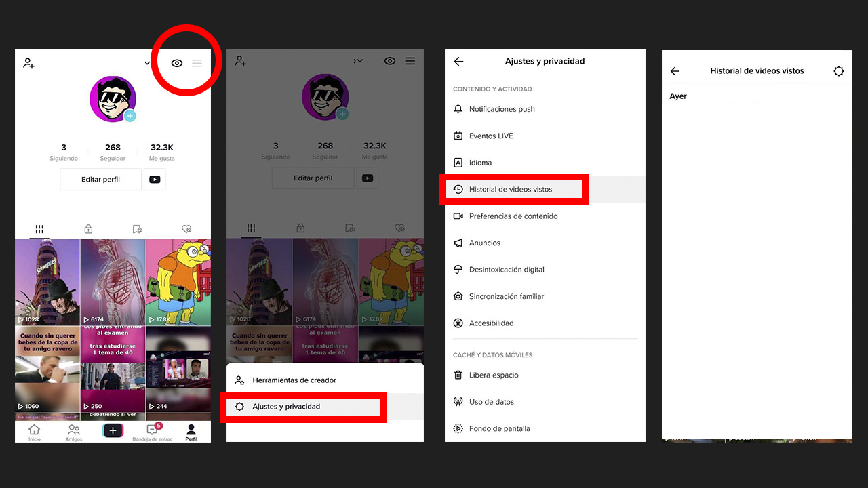Screen dimensions: 868x488
Task: Tap the Editar perfil button
Action: pyautogui.click(x=100, y=179)
